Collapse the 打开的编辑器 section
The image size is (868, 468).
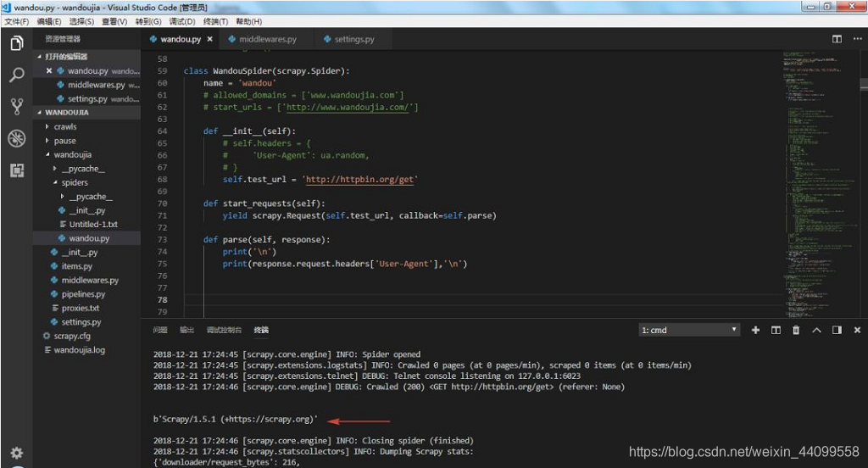coord(86,57)
